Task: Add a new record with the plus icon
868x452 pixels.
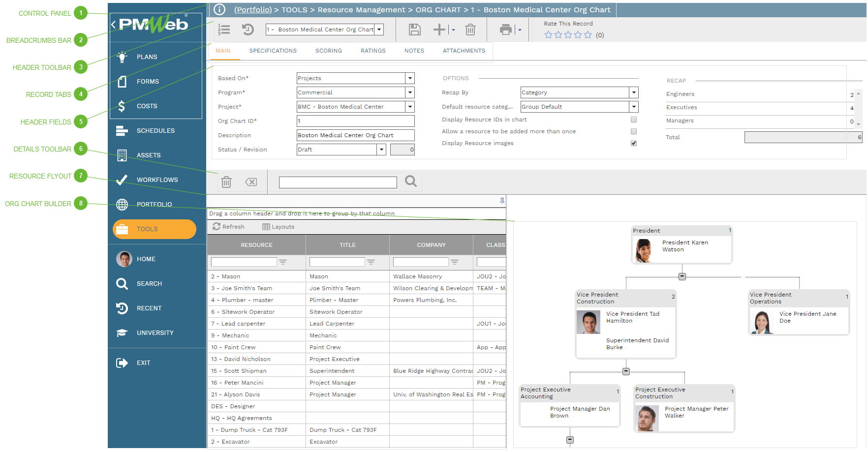Action: pyautogui.click(x=439, y=30)
